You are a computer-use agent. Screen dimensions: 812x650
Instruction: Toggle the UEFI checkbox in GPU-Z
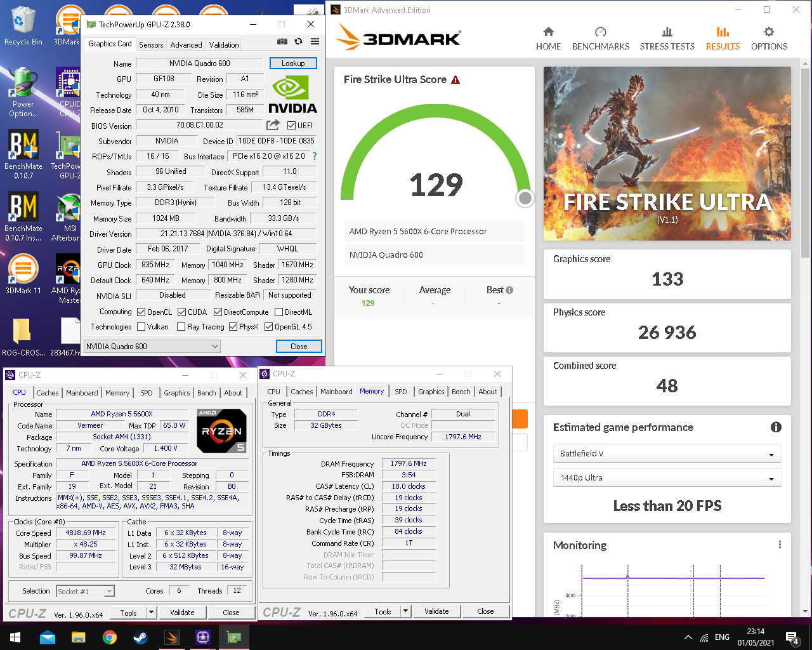(x=292, y=126)
